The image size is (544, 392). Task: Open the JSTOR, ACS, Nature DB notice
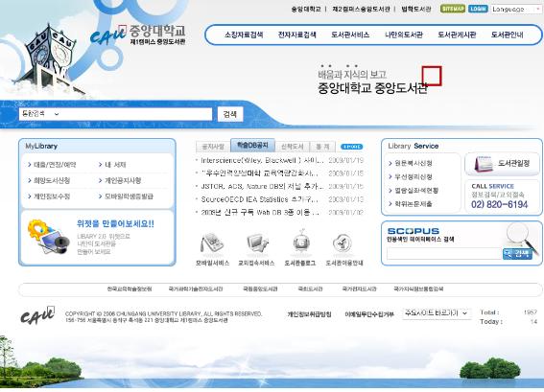tap(262, 187)
